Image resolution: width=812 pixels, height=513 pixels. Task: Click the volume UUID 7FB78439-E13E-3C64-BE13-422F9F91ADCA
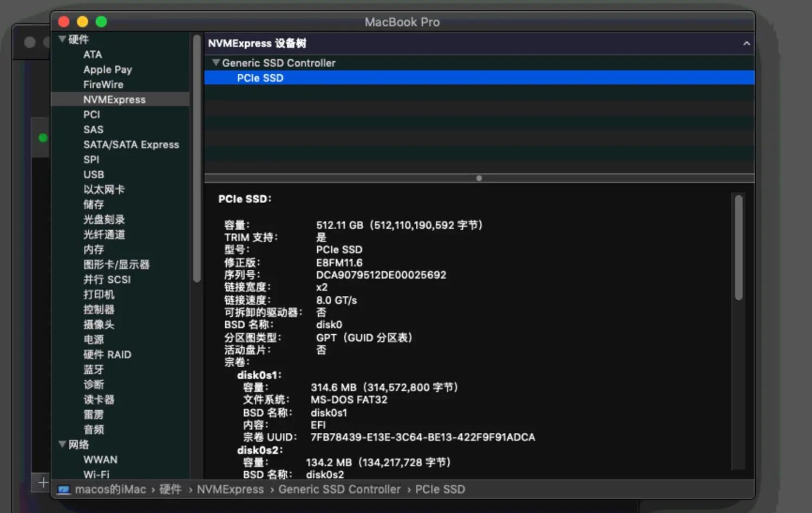(x=423, y=437)
